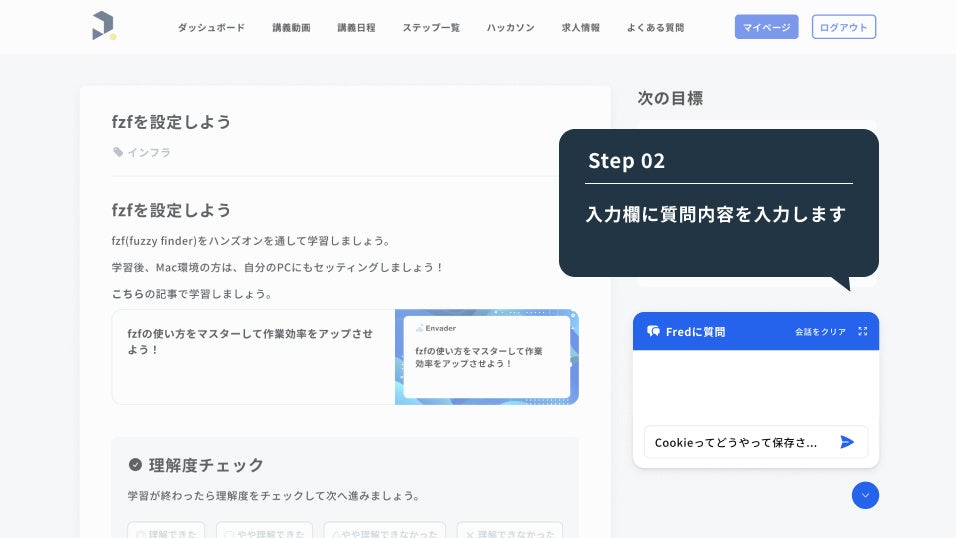
Task: Click the tag icon beside インフラ
Action: 118,152
